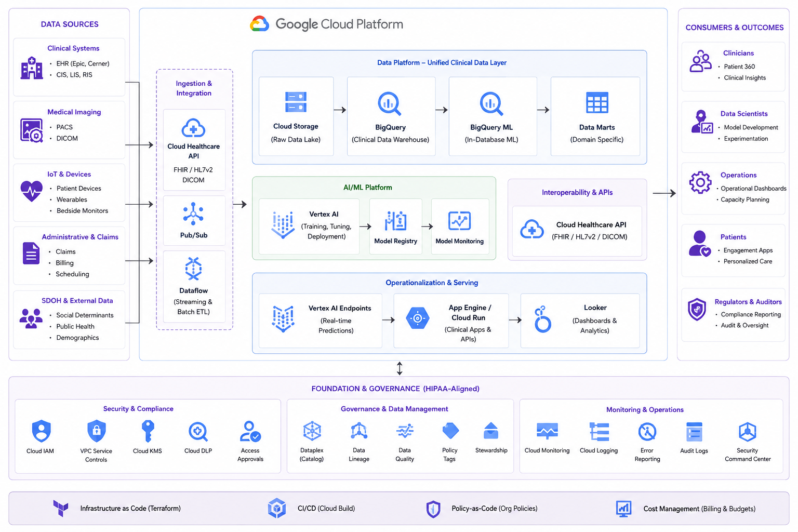Select the Patients icon
This screenshot has width=798, height=532.
(700, 244)
